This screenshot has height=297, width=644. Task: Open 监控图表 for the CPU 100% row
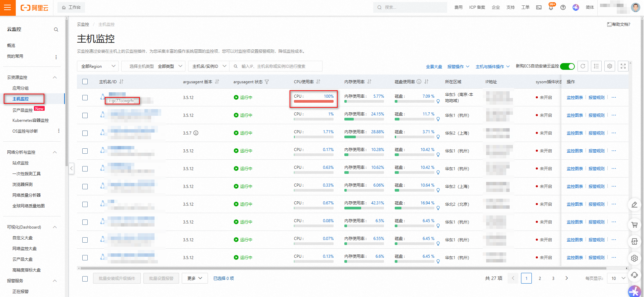[x=574, y=97]
